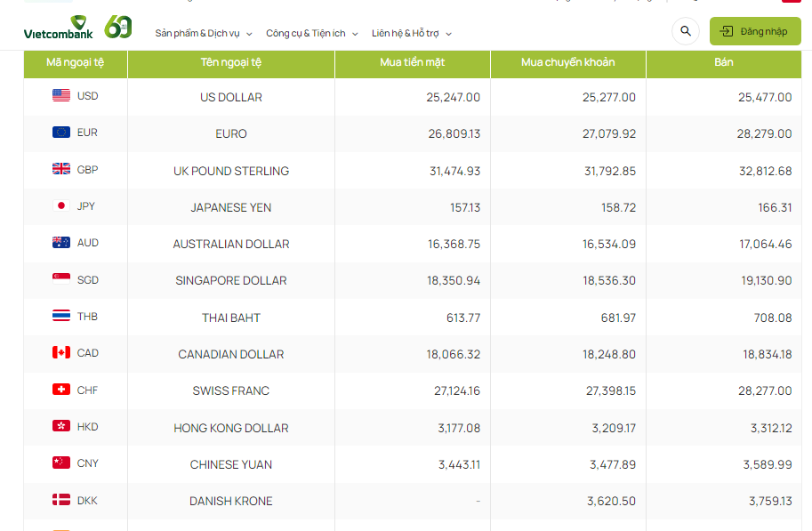Screen dimensions: 812x531
Task: Click the Đăng nhập button
Action: pos(754,31)
